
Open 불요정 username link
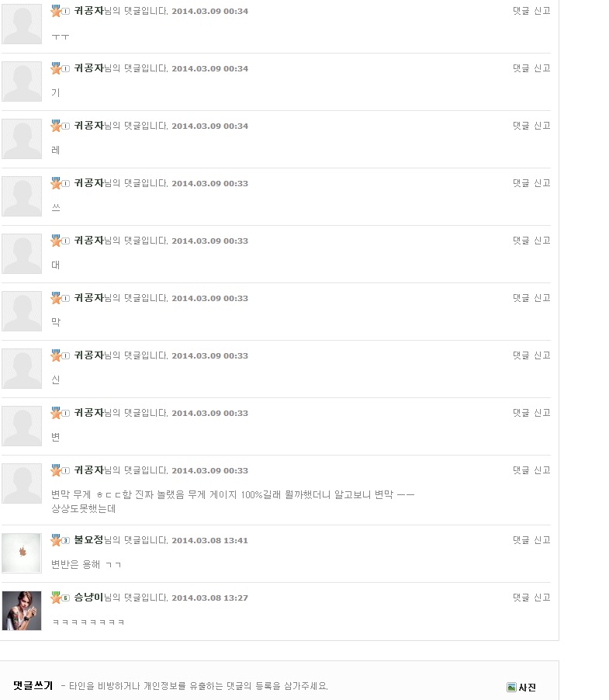tap(88, 539)
